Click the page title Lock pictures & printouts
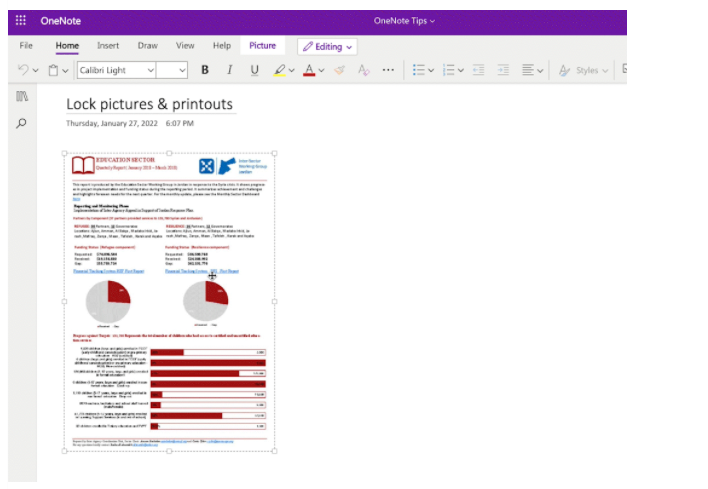 pos(149,104)
